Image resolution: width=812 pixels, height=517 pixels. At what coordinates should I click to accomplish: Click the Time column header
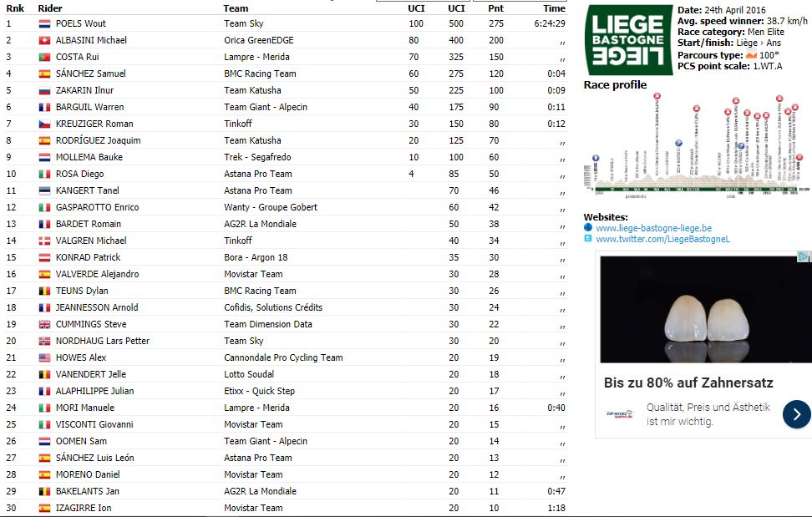554,8
